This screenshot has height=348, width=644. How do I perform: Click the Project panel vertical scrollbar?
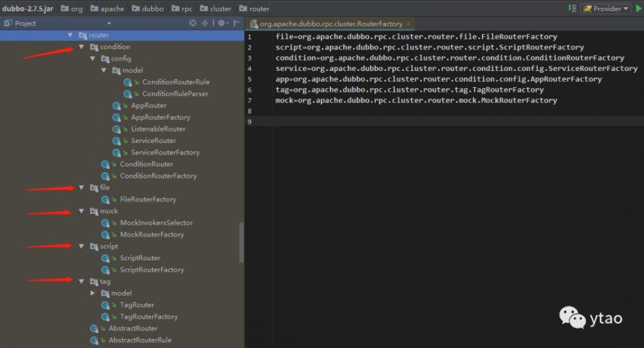point(241,242)
